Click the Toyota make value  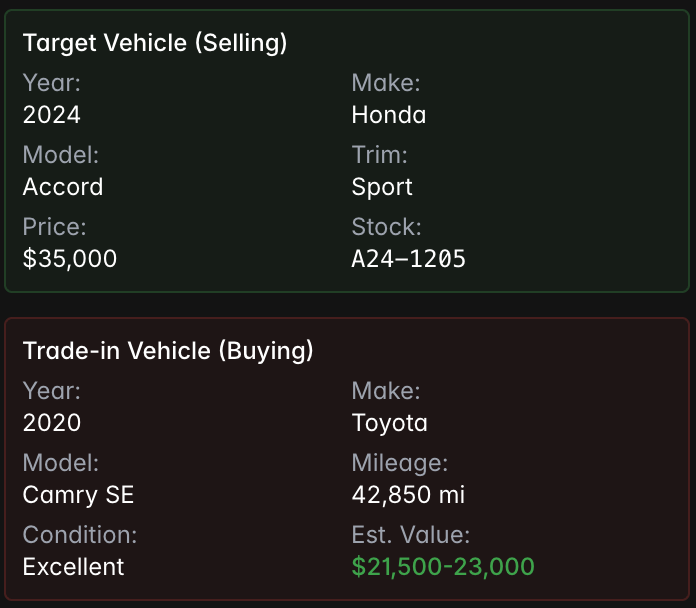pos(390,423)
